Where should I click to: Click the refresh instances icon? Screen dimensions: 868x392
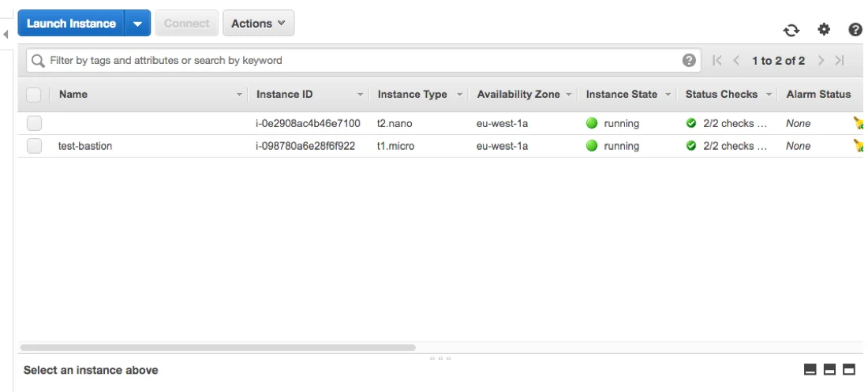[x=791, y=30]
